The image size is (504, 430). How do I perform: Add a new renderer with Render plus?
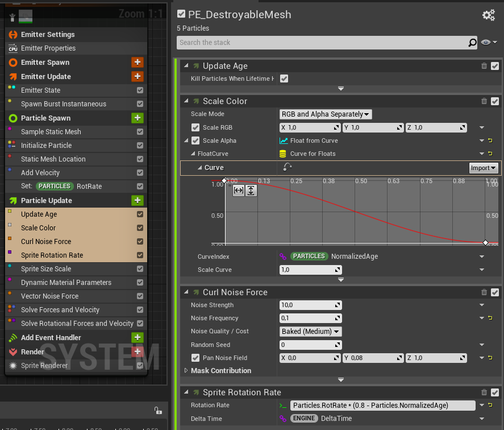(x=137, y=352)
